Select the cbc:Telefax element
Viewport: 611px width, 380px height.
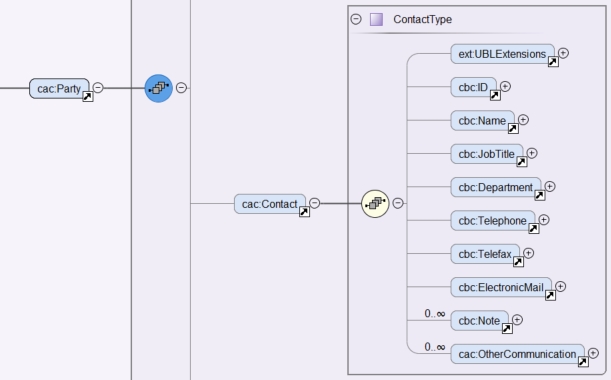[485, 254]
